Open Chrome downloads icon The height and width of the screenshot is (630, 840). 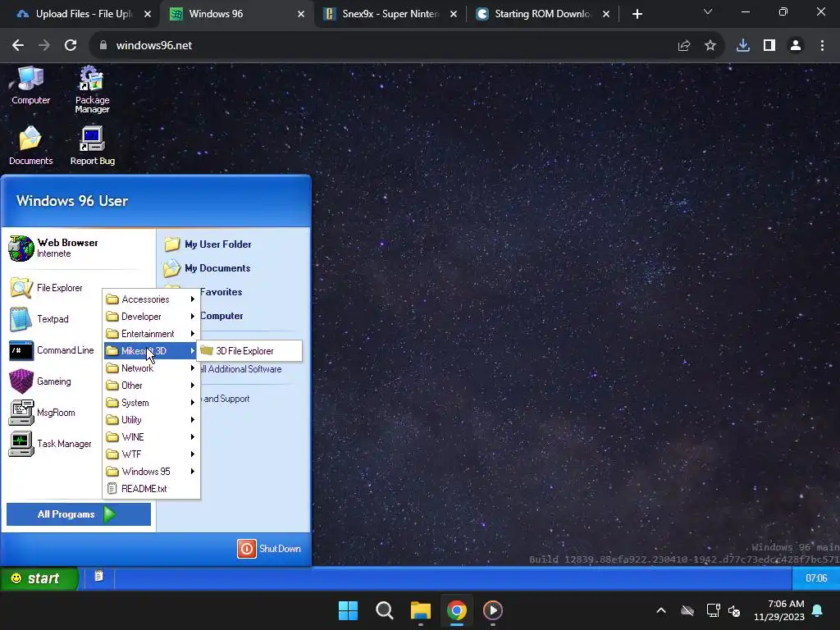(x=743, y=46)
